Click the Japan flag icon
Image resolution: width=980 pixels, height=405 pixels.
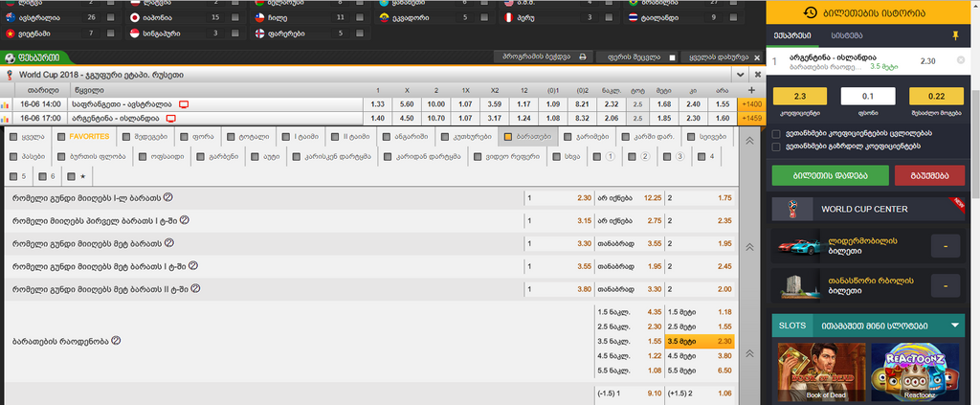coord(134,17)
